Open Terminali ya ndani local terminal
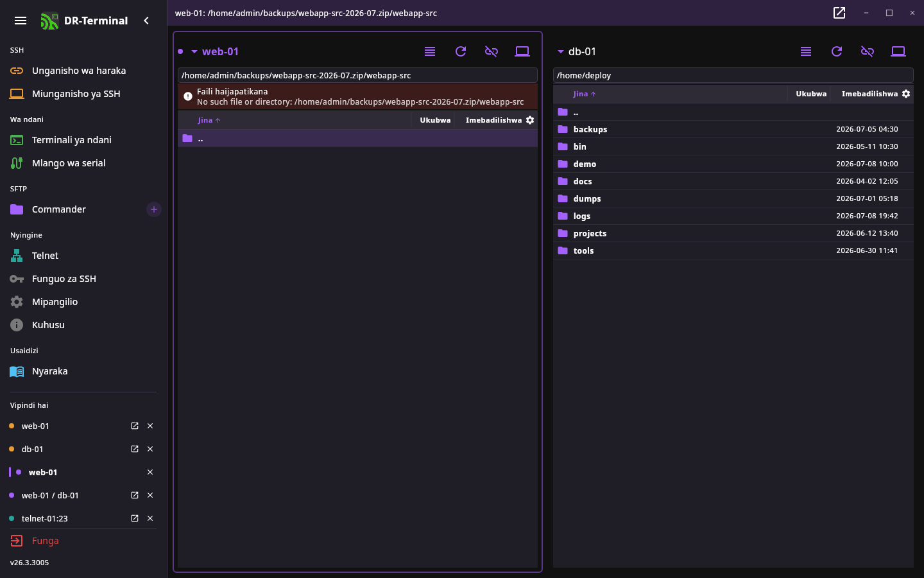Screen dimensions: 924x578 tap(83, 140)
